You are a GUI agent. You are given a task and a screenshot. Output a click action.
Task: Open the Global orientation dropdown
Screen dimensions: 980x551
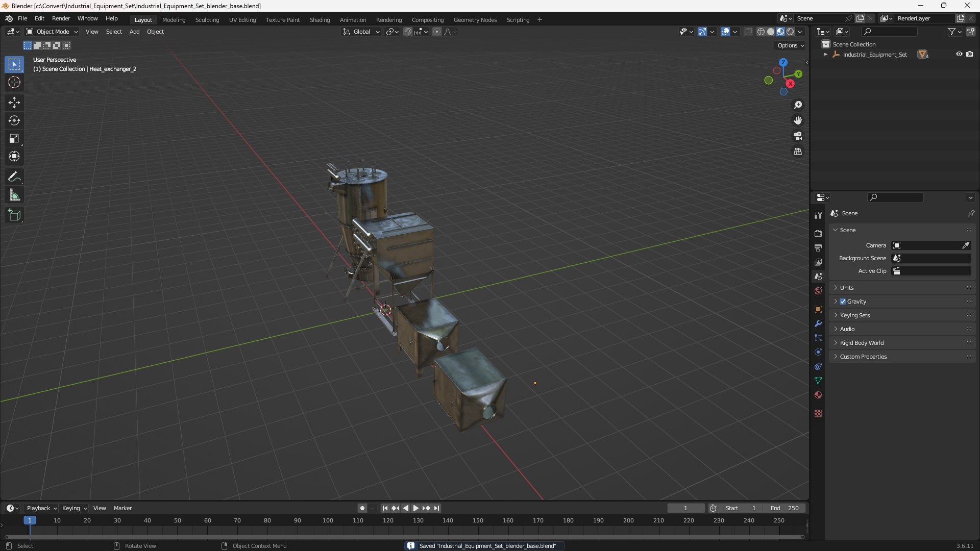click(361, 32)
